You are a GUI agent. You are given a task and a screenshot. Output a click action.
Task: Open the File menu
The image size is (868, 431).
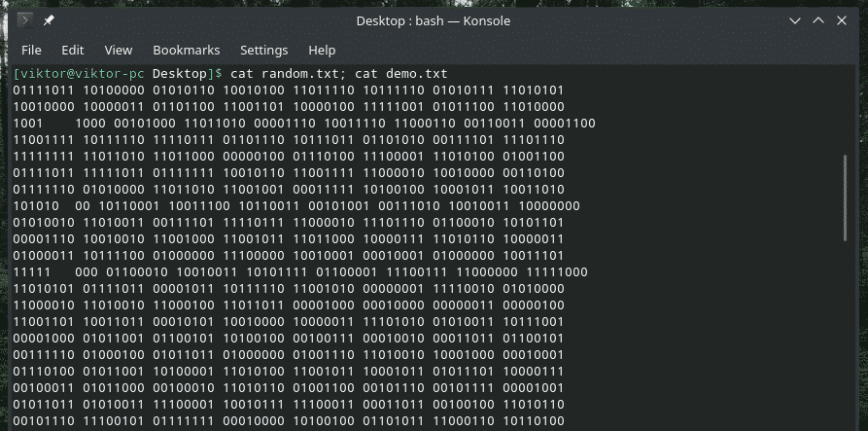click(x=31, y=50)
